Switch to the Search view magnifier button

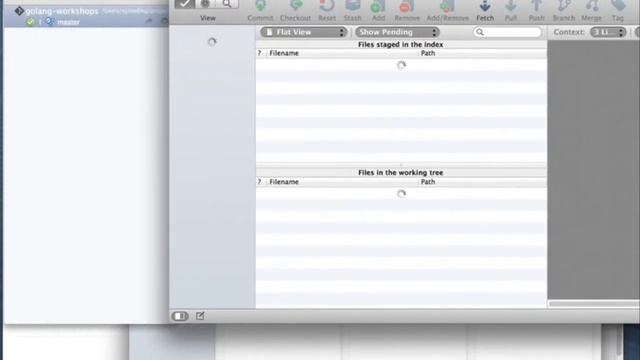point(227,4)
